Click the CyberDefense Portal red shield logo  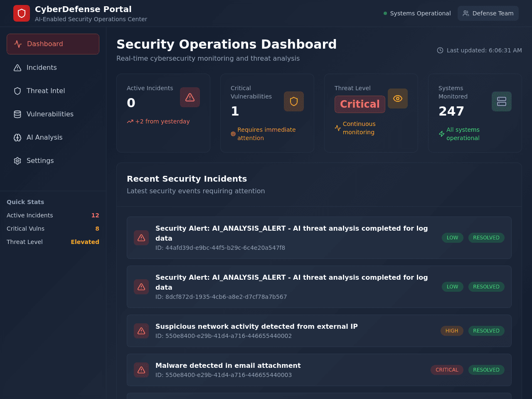click(22, 13)
